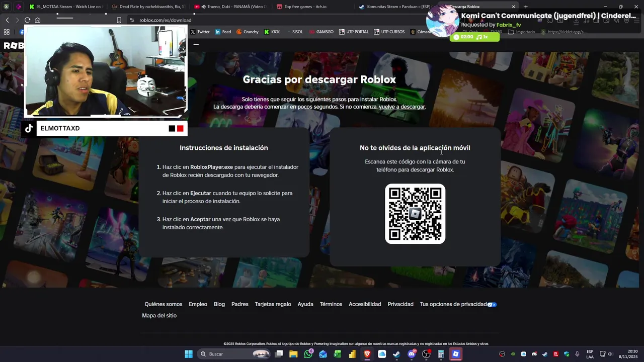Open Task View in the taskbar

point(279,354)
